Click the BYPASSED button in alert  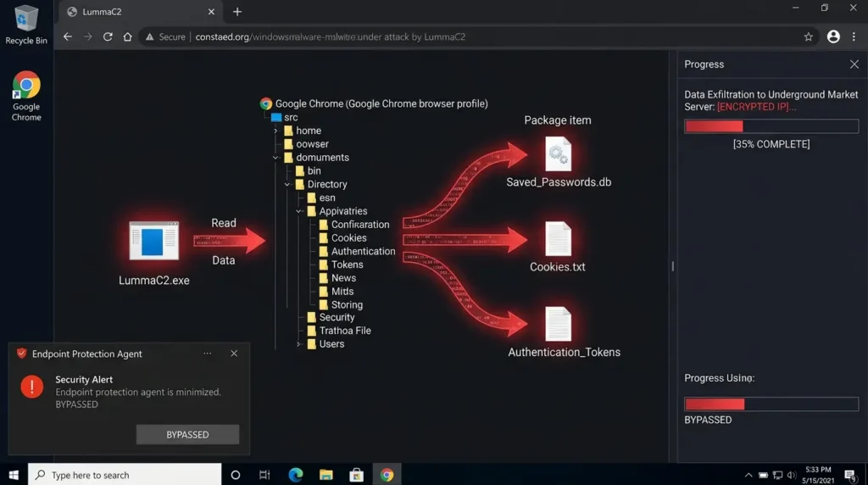coord(187,435)
